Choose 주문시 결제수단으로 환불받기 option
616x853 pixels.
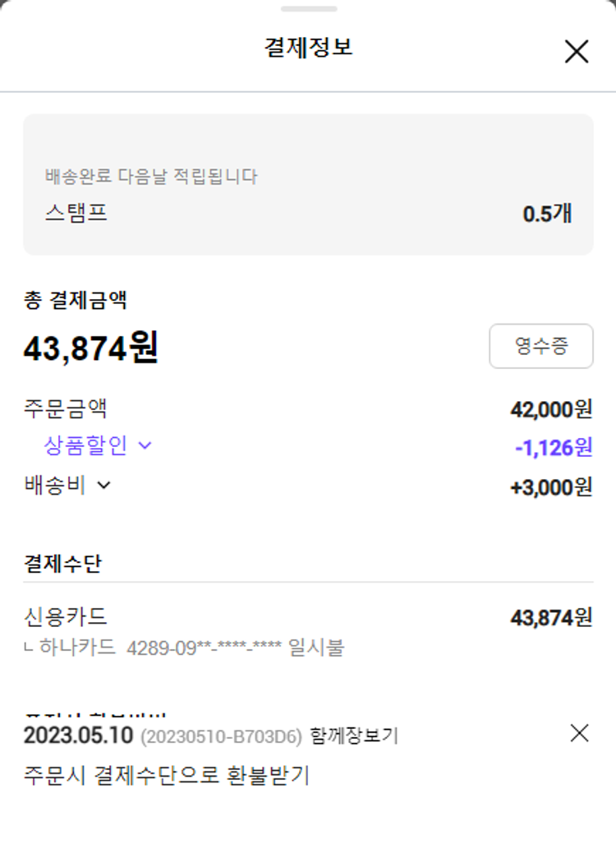[167, 776]
